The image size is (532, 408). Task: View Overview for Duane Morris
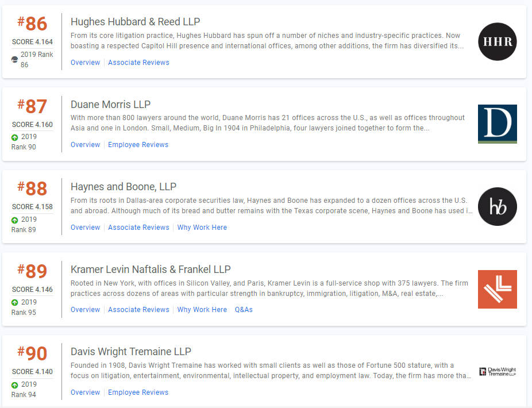pos(85,145)
